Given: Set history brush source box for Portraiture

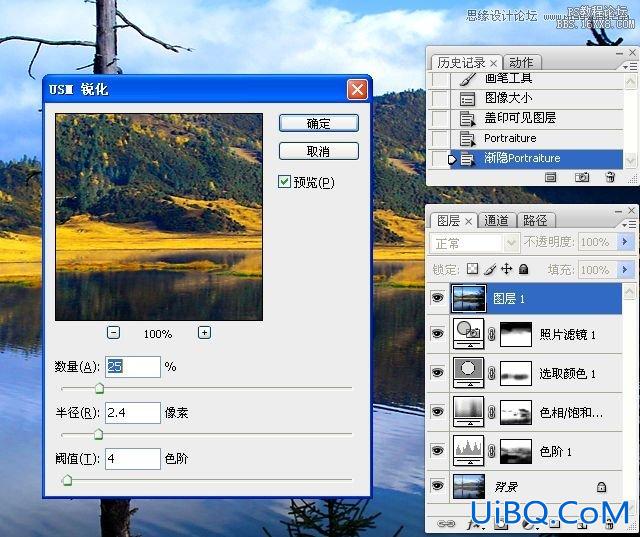Looking at the screenshot, I should [440, 138].
